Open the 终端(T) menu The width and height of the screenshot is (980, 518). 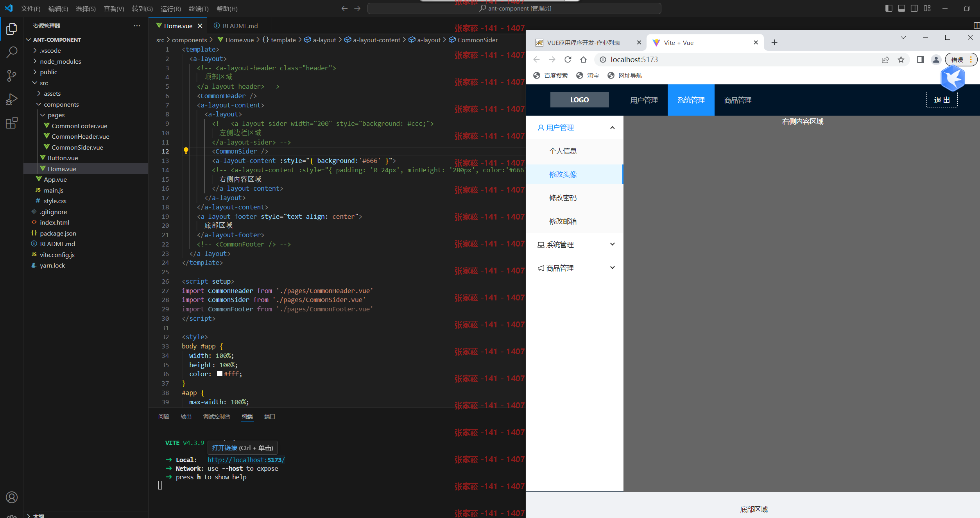199,9
